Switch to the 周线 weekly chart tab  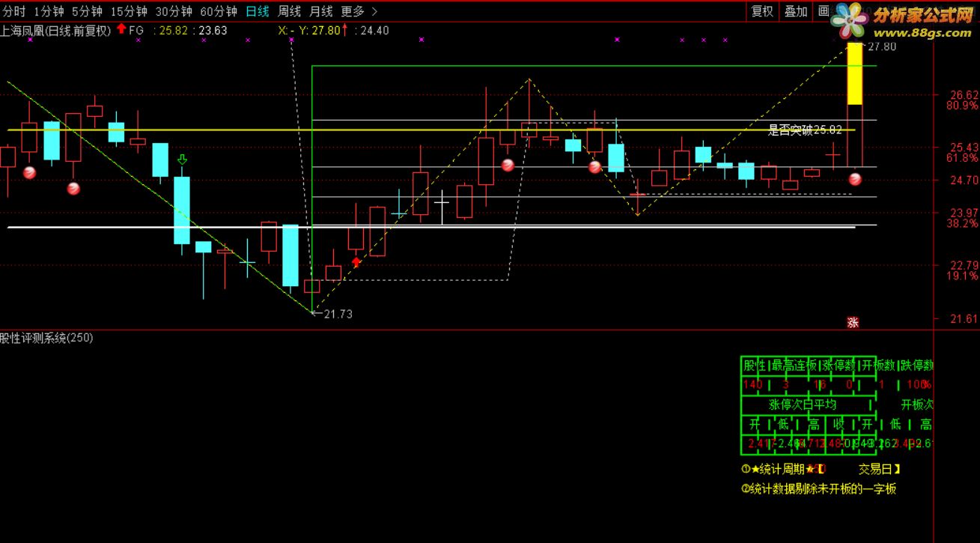click(289, 11)
